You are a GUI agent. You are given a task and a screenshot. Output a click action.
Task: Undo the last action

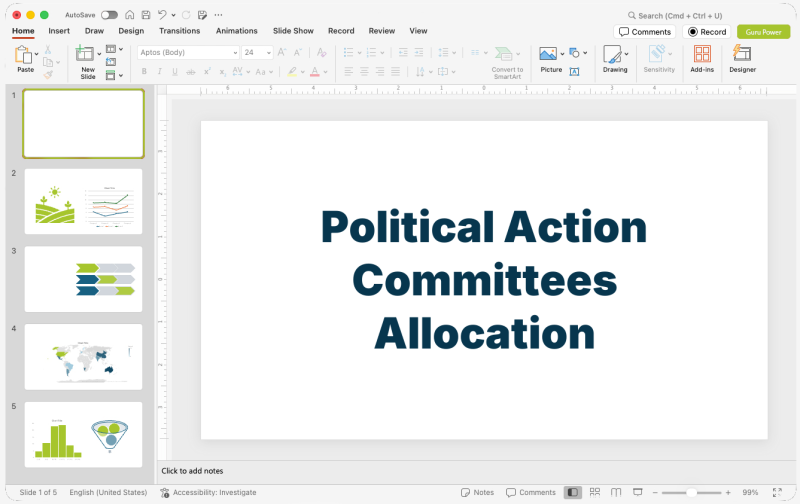(162, 15)
